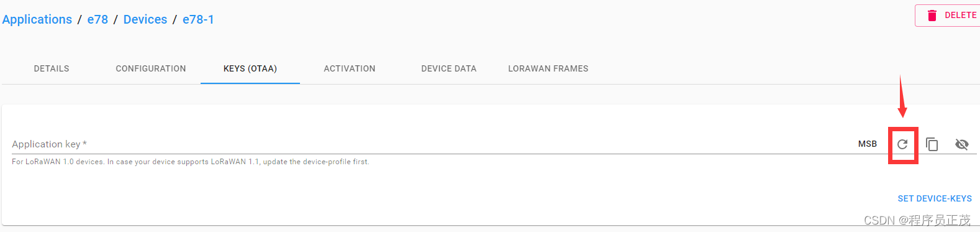Image resolution: width=980 pixels, height=232 pixels.
Task: Click the LoRaWAN 1.0 devices helper text
Action: tap(190, 162)
